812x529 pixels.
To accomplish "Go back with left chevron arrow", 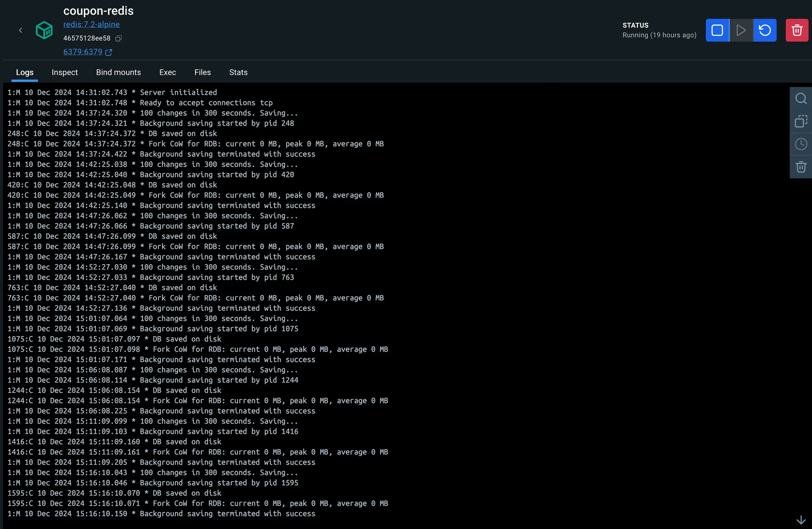I will [x=21, y=30].
